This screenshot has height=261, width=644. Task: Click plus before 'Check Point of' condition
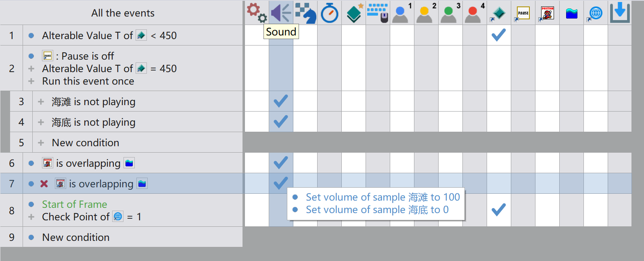pyautogui.click(x=31, y=217)
